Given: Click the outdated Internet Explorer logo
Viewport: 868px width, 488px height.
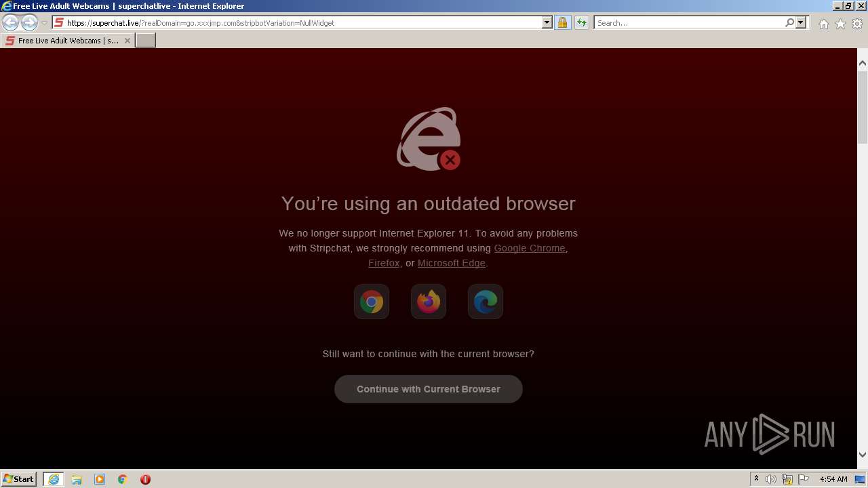Looking at the screenshot, I should coord(429,139).
